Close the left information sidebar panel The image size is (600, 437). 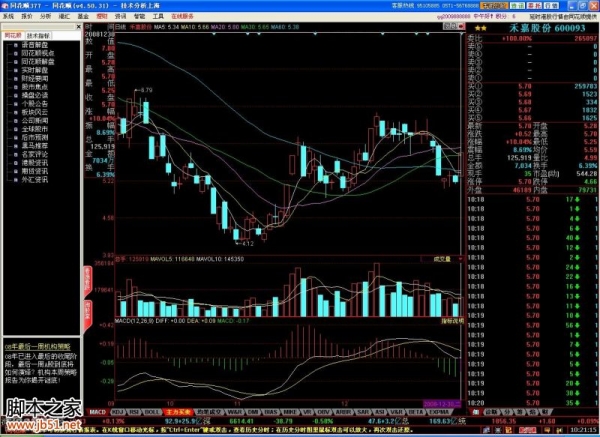(x=78, y=27)
